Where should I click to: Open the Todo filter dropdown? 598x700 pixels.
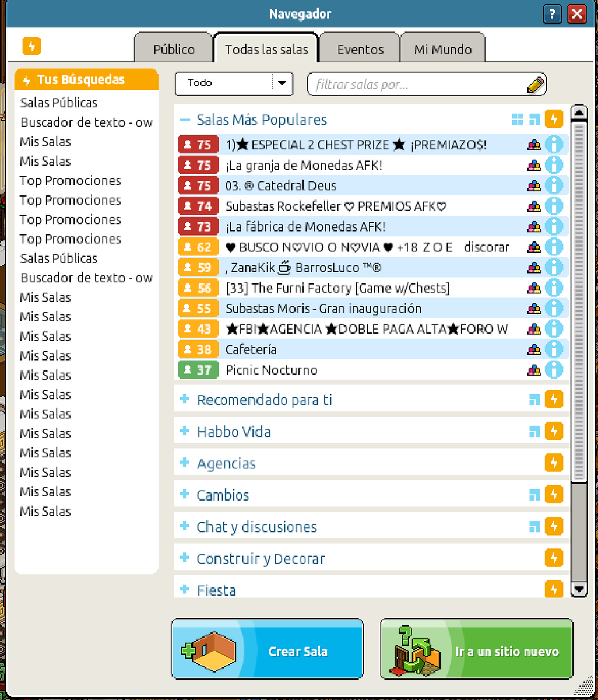tap(234, 83)
